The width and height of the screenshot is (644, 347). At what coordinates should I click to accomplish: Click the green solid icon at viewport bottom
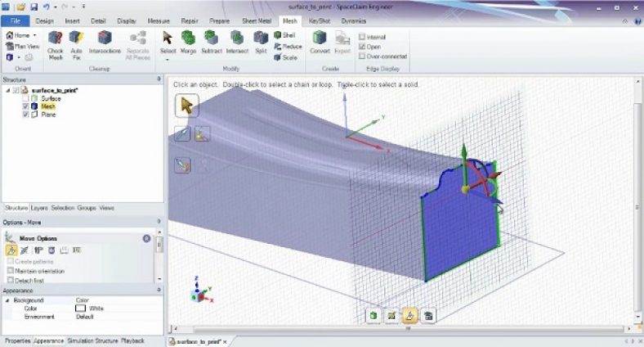point(373,316)
